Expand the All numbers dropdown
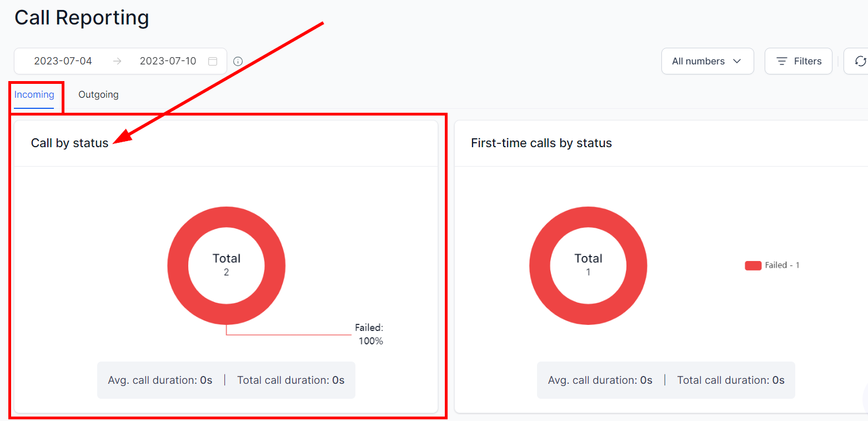The width and height of the screenshot is (868, 421). [x=707, y=61]
